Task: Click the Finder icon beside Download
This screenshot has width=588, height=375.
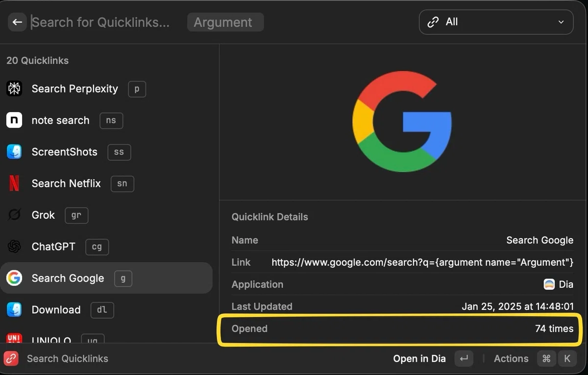Action: [14, 310]
